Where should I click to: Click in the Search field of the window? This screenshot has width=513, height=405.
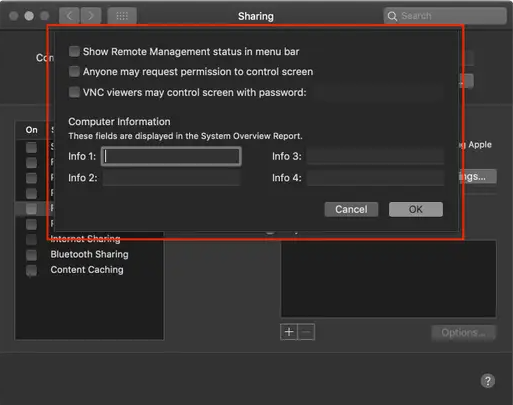tap(445, 16)
